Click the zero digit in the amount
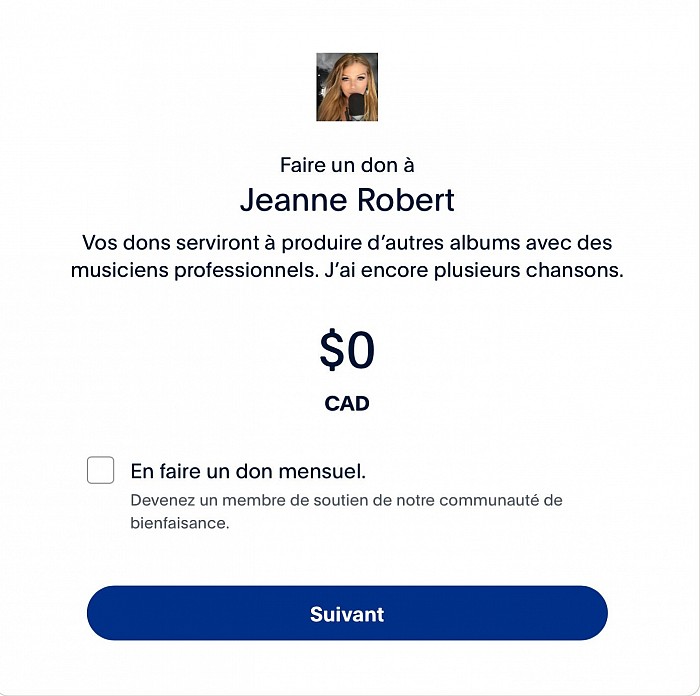 361,350
